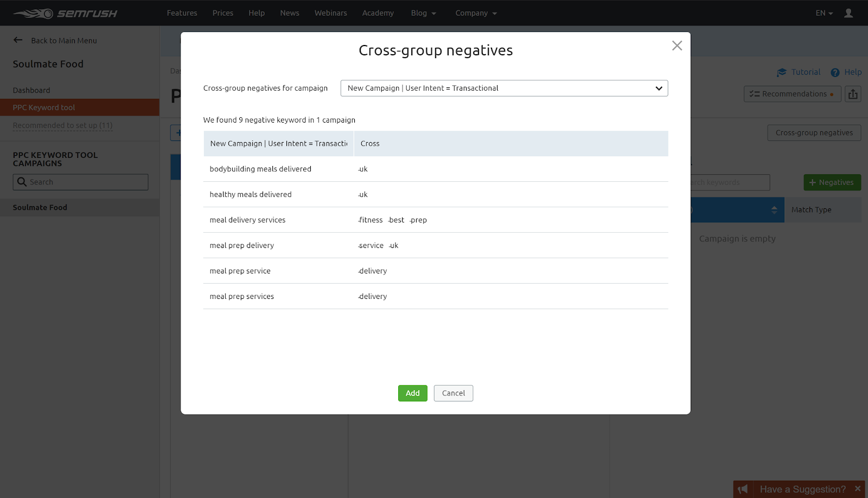Open Have a Suggestion feedback
The height and width of the screenshot is (498, 868).
[803, 489]
